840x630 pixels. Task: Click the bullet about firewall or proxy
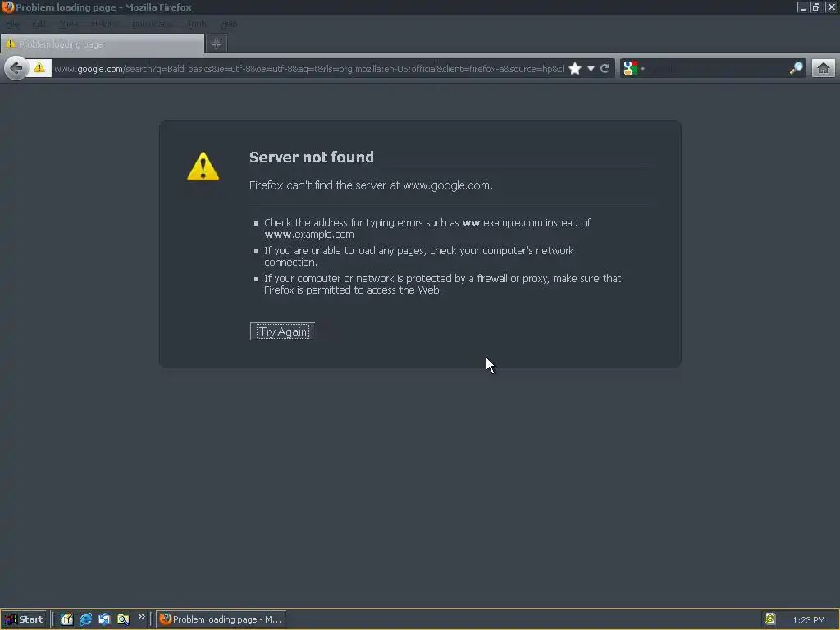click(x=442, y=285)
